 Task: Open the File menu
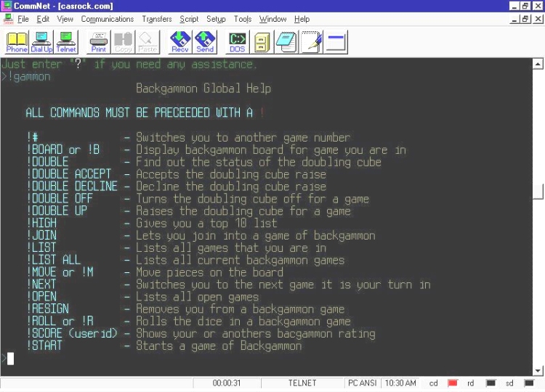coord(23,19)
